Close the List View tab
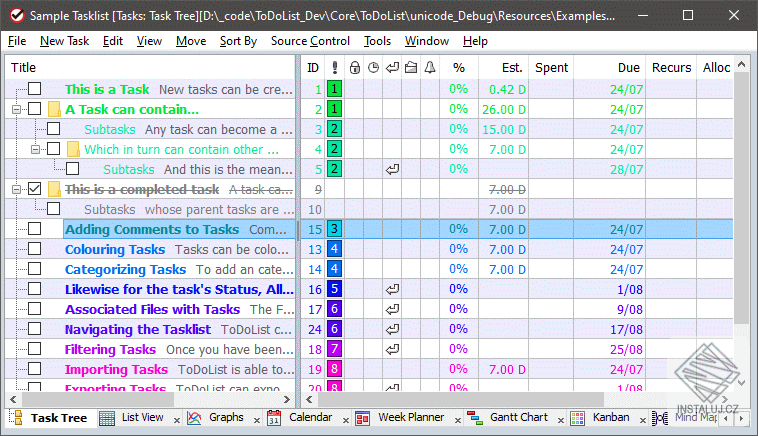The height and width of the screenshot is (436, 758). click(176, 420)
